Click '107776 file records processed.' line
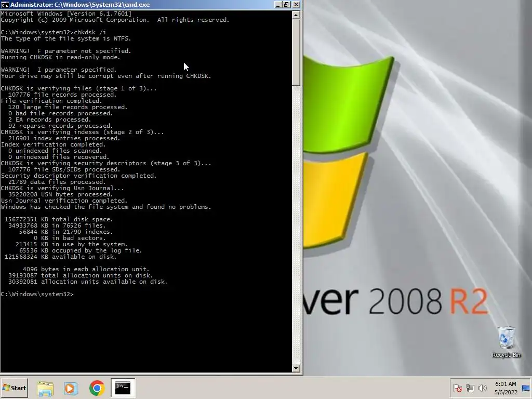 click(62, 95)
